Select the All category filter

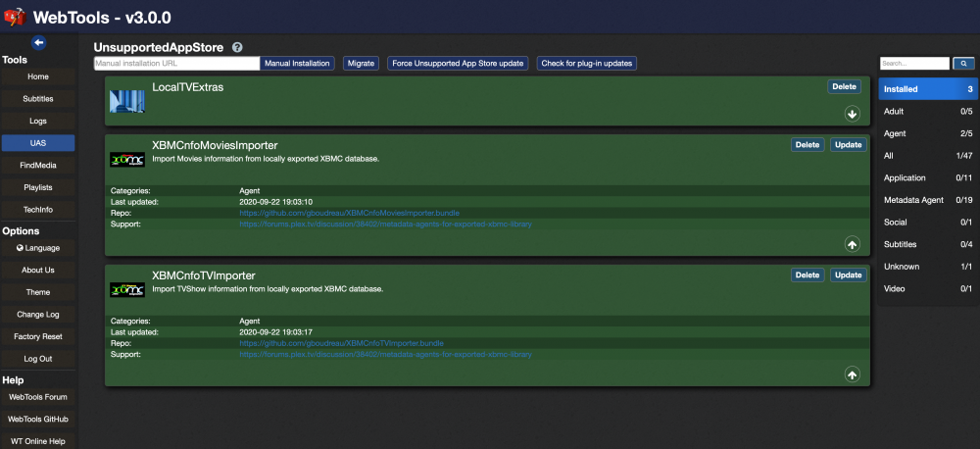927,156
